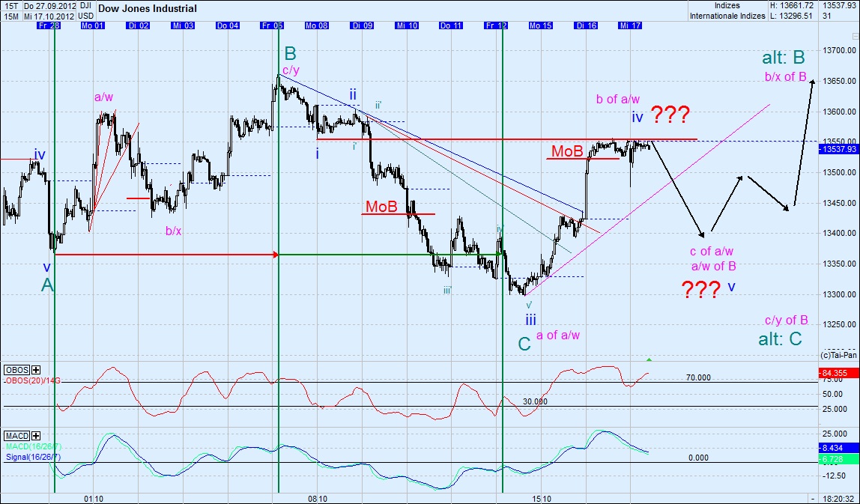Click the plus icon beside the OBOS label

[35, 370]
